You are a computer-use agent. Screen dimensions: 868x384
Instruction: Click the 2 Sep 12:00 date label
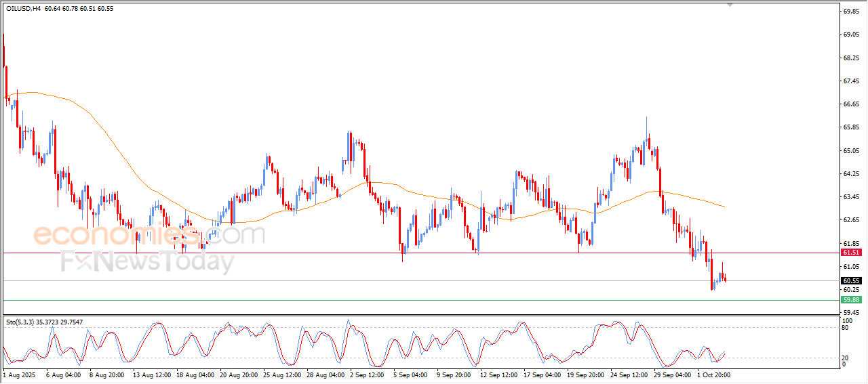(x=366, y=375)
